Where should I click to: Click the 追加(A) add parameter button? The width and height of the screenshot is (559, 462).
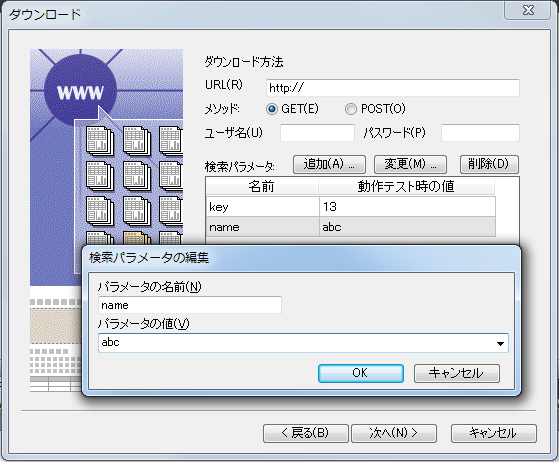tap(329, 164)
